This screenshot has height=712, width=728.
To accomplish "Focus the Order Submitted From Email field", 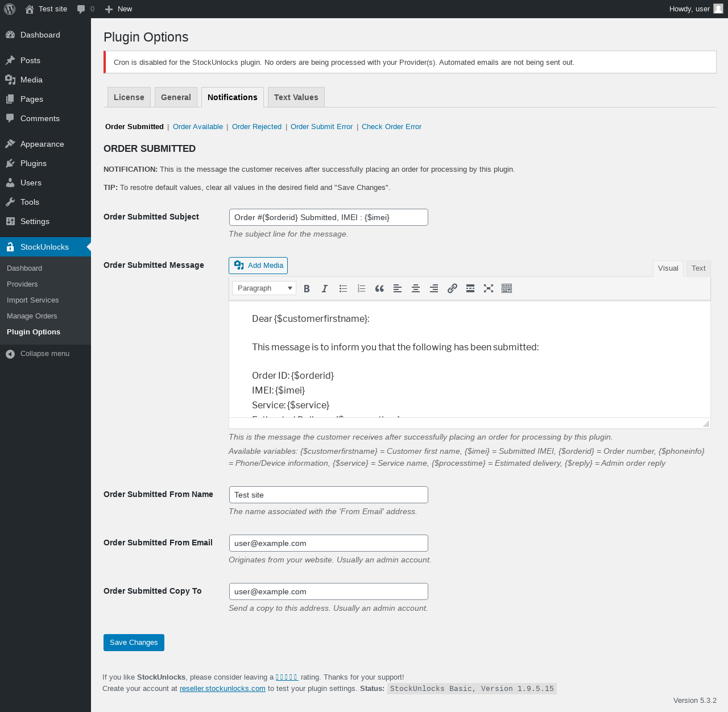I will (x=329, y=543).
